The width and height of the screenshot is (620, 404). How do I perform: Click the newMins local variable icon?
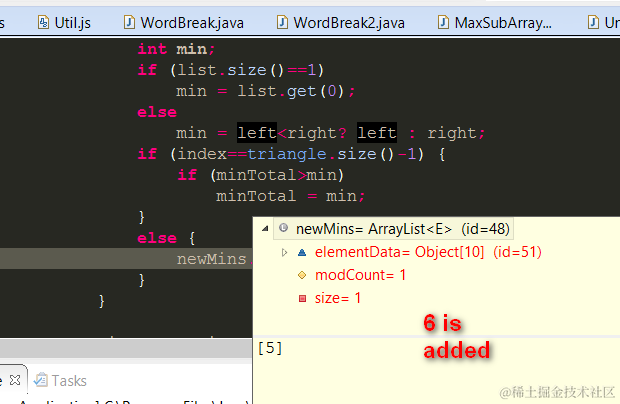(x=283, y=228)
